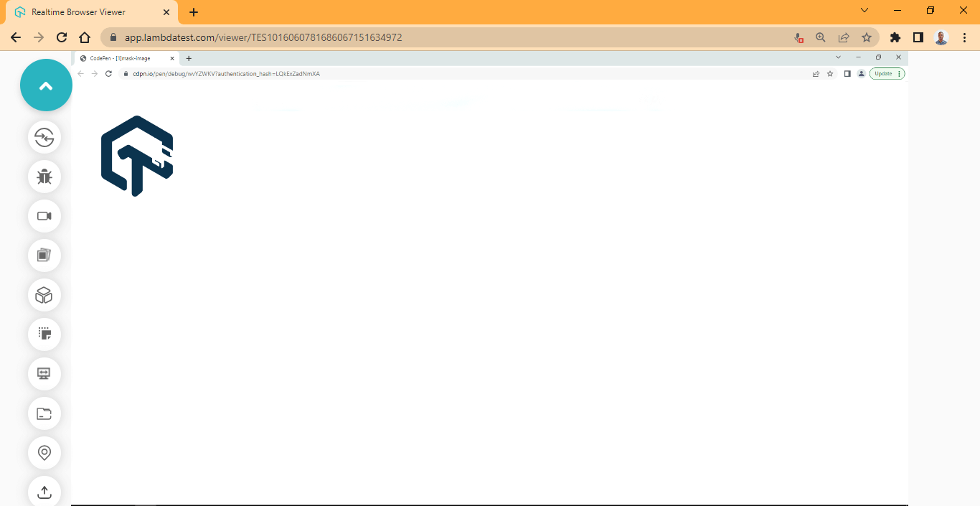980x506 pixels.
Task: Open the profile avatar in the outer browser
Action: tap(941, 37)
